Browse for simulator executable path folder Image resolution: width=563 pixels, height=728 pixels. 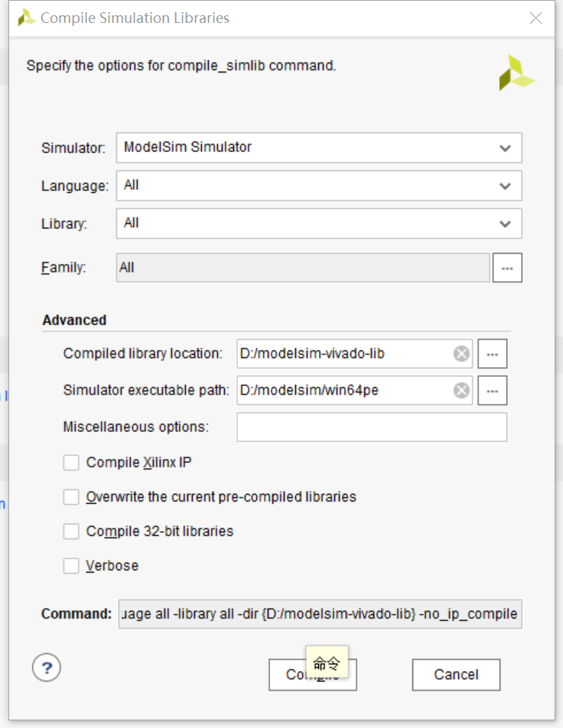point(493,391)
